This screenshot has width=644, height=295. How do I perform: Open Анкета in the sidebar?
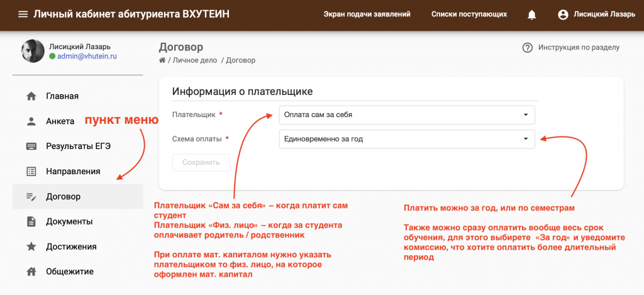(x=78, y=121)
